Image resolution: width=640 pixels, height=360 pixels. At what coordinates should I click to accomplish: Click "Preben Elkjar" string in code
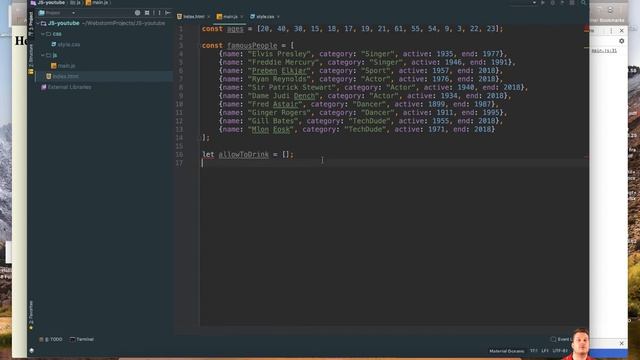tap(279, 71)
